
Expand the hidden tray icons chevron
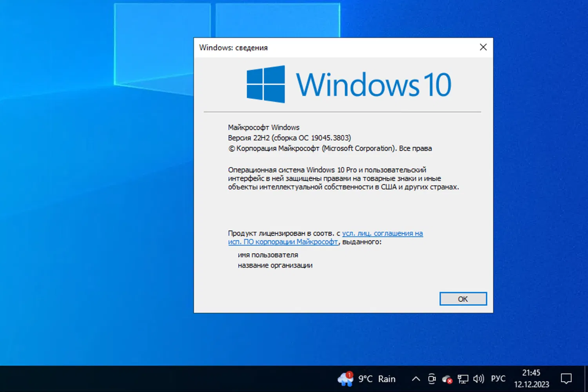tap(416, 379)
